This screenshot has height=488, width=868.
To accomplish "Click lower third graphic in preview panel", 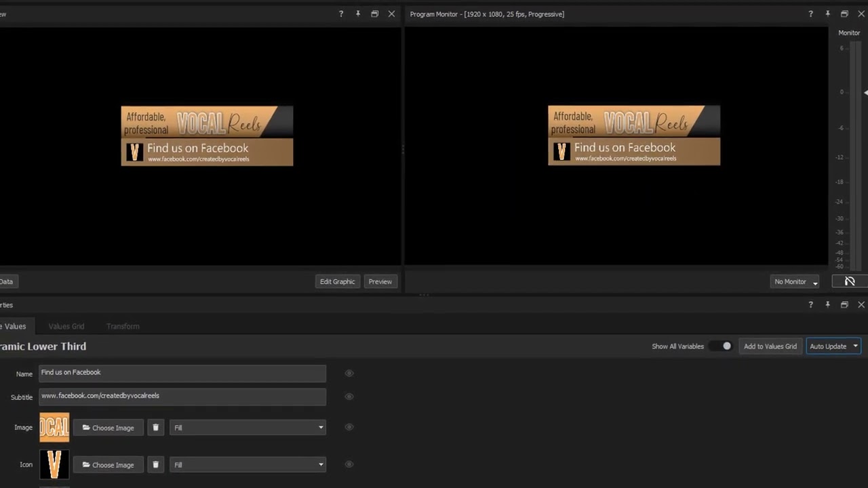I will pos(207,136).
